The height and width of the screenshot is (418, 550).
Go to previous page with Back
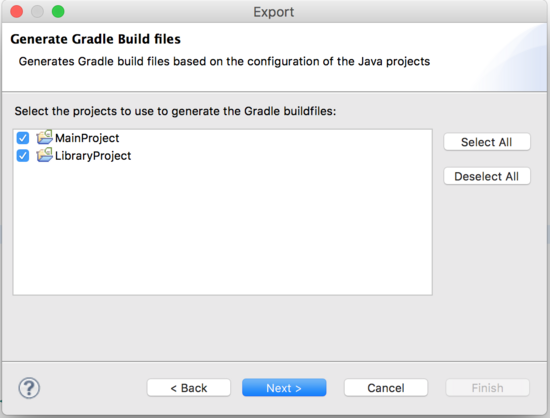click(189, 388)
